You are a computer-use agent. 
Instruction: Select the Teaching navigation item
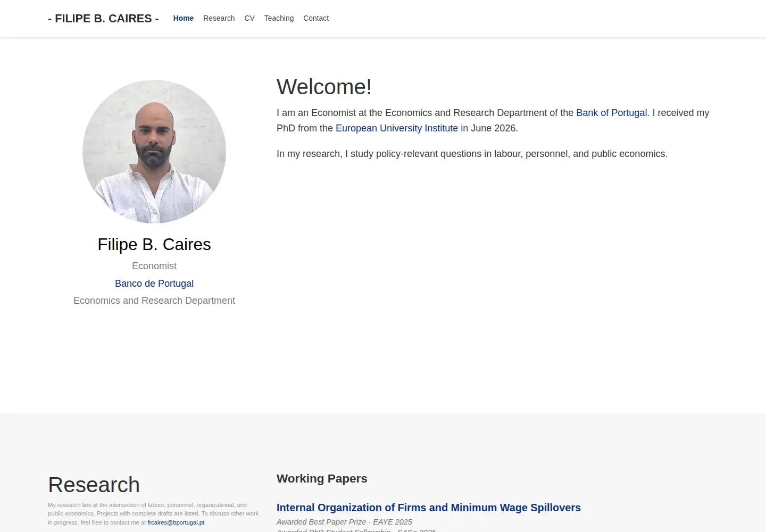tap(279, 18)
